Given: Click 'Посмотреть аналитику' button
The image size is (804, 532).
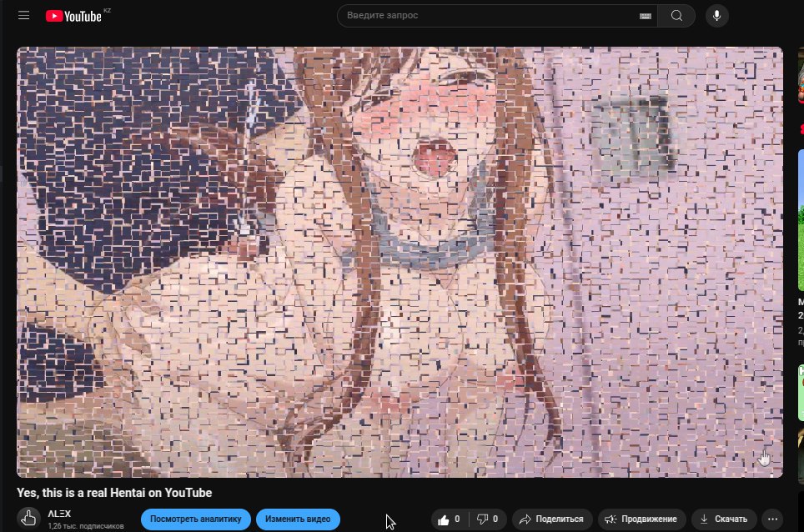Looking at the screenshot, I should [196, 519].
